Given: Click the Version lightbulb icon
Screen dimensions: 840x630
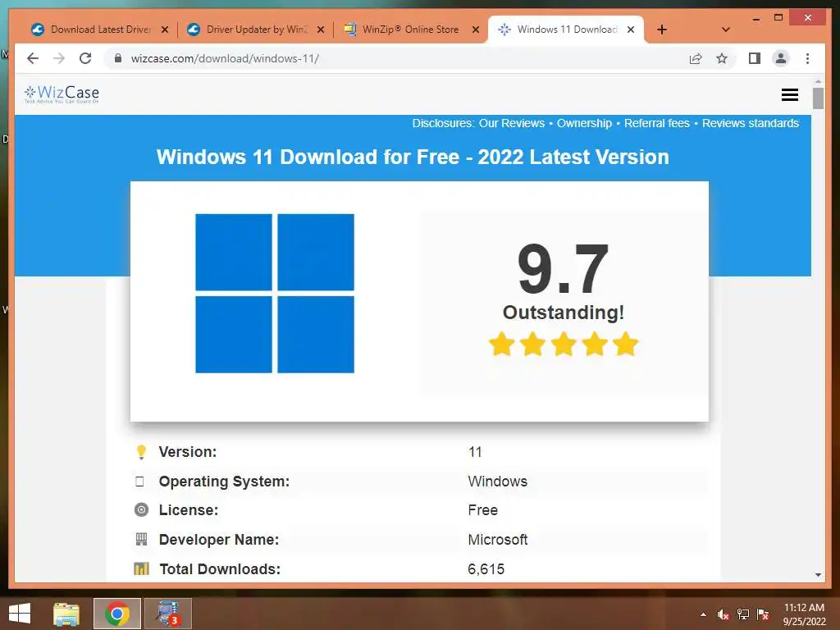Looking at the screenshot, I should coord(141,452).
